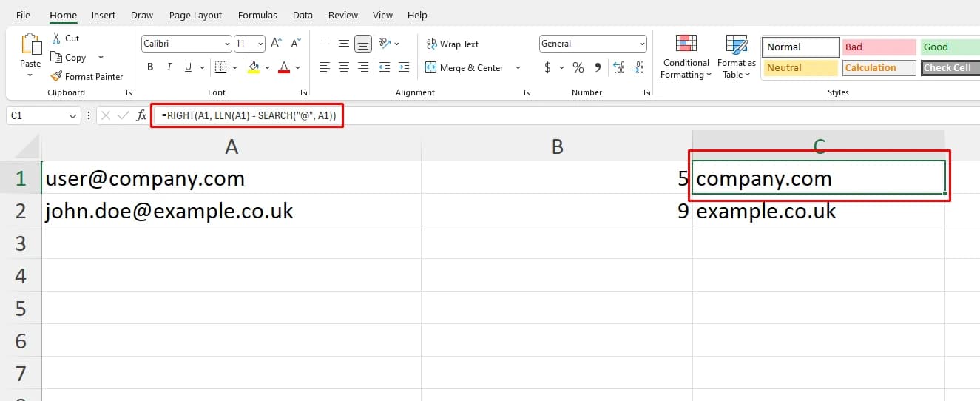Viewport: 980px width, 401px height.
Task: Select the row 3 header
Action: point(21,243)
